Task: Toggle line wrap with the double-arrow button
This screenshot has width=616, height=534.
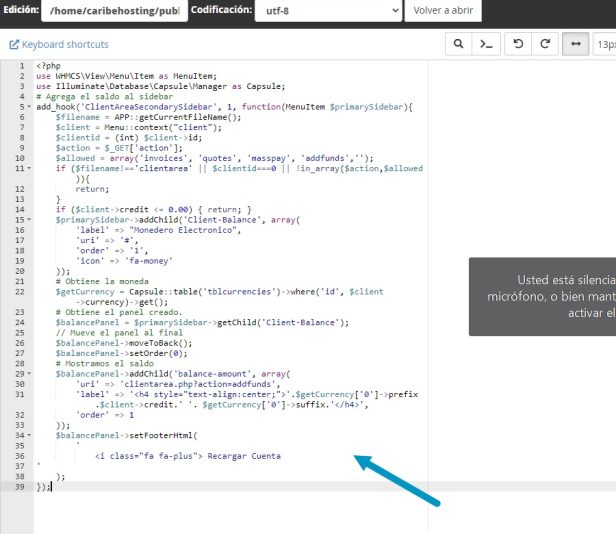Action: [x=574, y=44]
